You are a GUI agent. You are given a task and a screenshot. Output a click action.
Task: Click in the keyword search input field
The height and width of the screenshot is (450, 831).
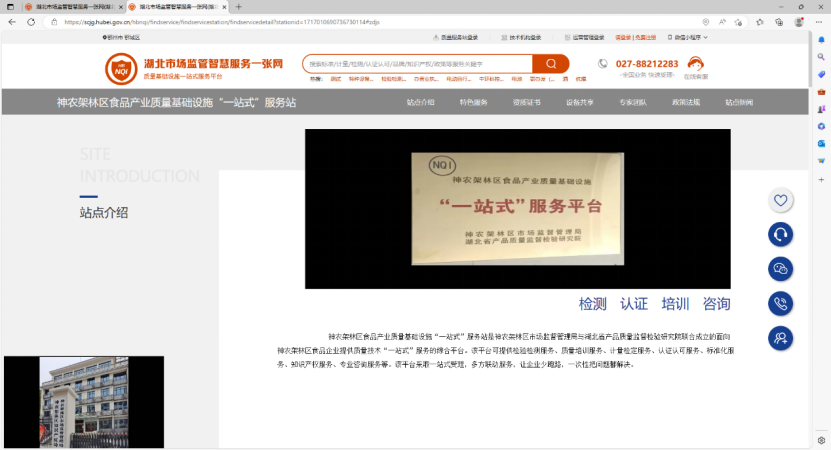coord(417,64)
